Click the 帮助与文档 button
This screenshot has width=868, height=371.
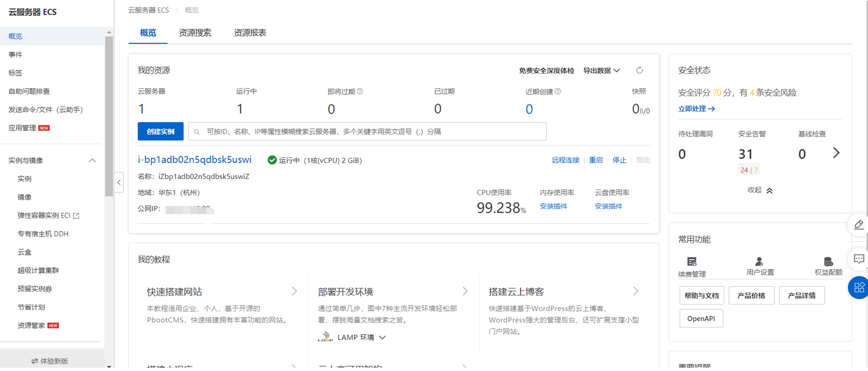coord(701,296)
